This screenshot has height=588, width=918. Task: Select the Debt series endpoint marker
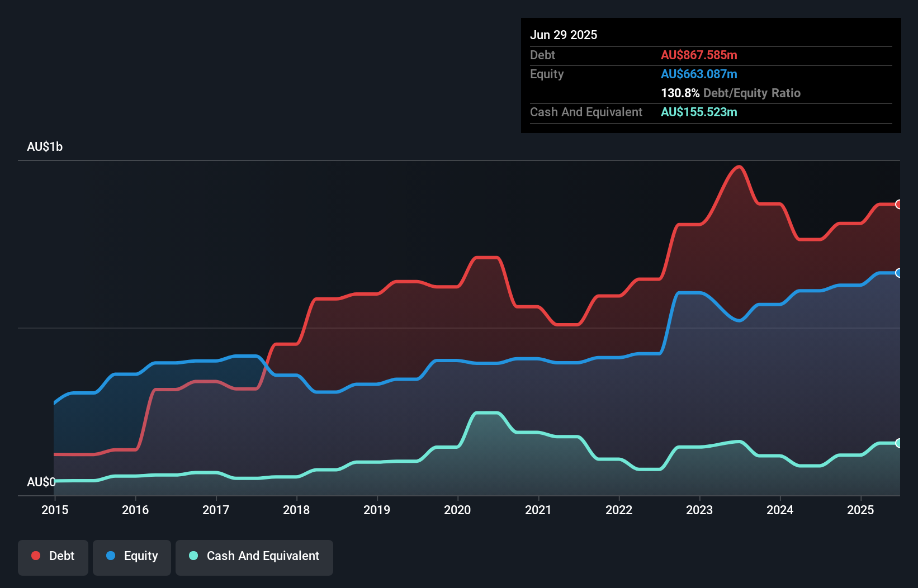tap(898, 205)
